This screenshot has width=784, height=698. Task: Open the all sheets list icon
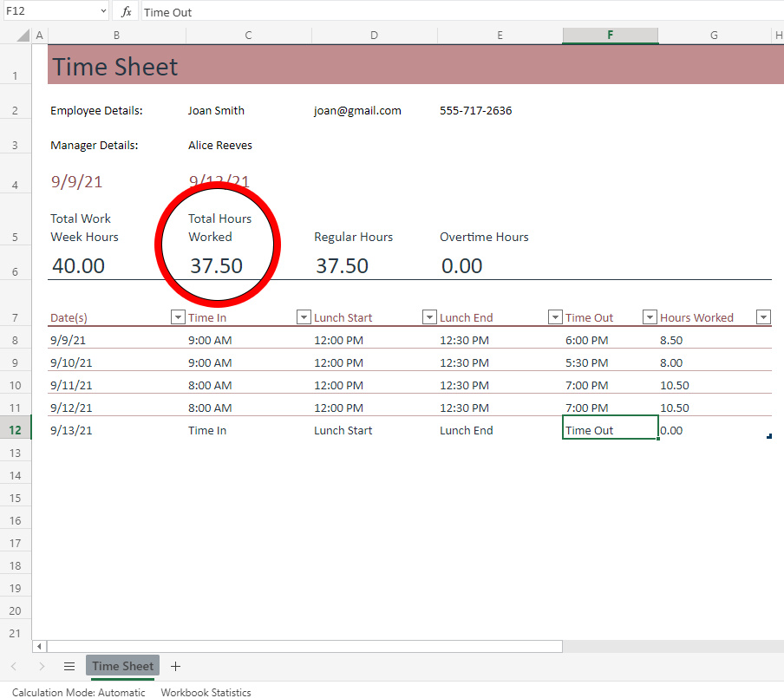pyautogui.click(x=69, y=666)
